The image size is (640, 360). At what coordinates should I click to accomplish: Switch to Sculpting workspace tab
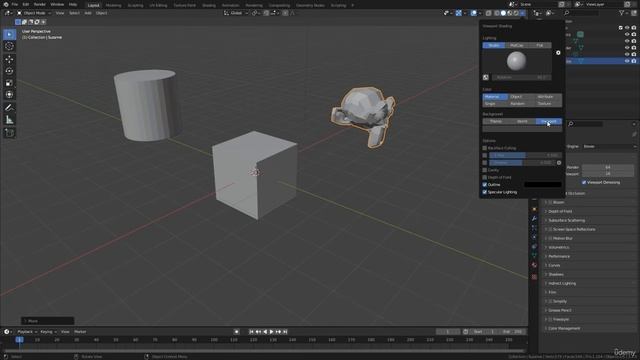coord(135,5)
